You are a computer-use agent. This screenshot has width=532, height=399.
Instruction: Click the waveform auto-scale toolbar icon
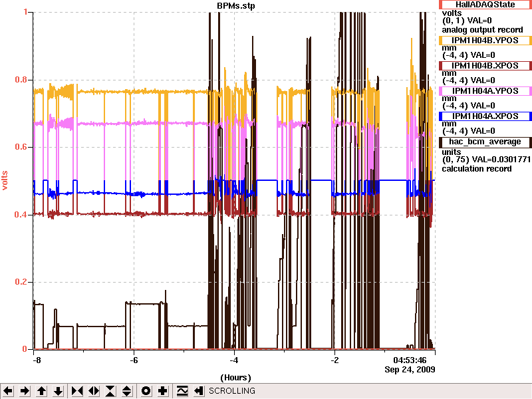point(182,391)
